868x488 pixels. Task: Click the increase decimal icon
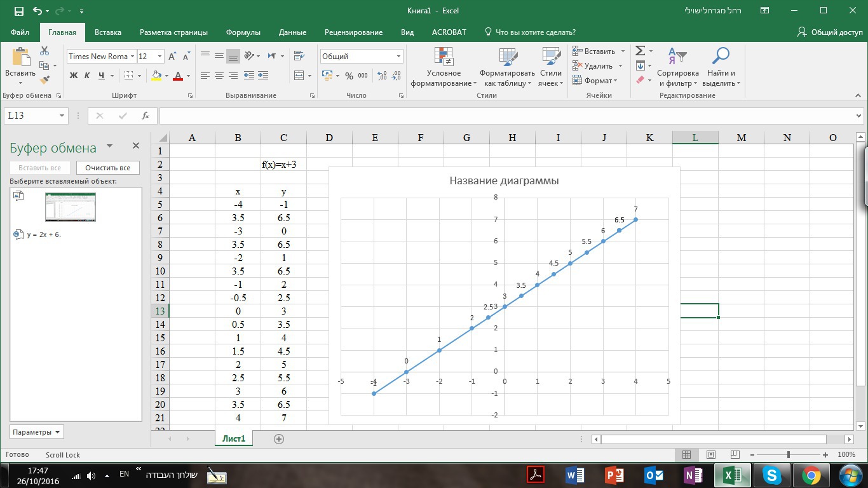(382, 76)
